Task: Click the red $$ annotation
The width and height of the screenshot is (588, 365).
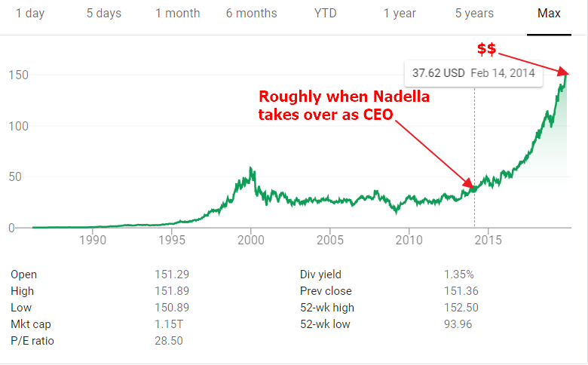Action: pos(486,49)
